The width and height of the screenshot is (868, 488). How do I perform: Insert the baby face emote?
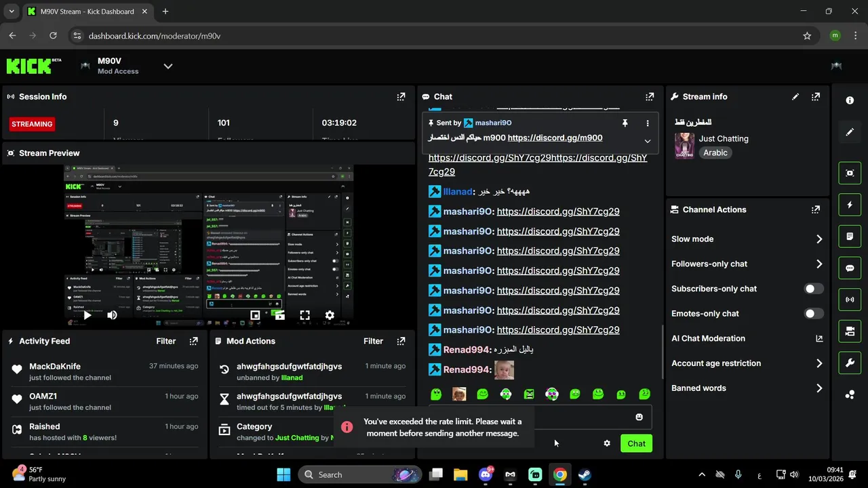(x=459, y=394)
